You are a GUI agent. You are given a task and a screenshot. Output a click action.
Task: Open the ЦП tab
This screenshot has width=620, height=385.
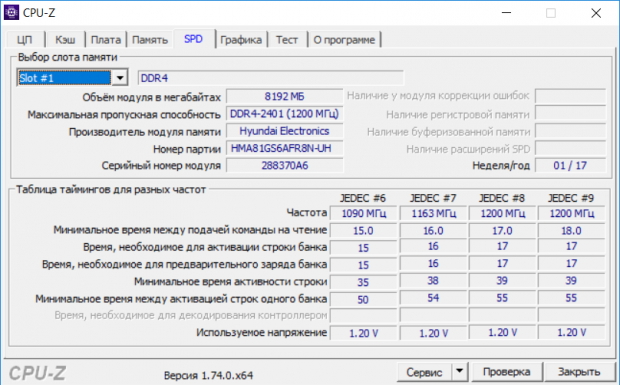coord(25,40)
